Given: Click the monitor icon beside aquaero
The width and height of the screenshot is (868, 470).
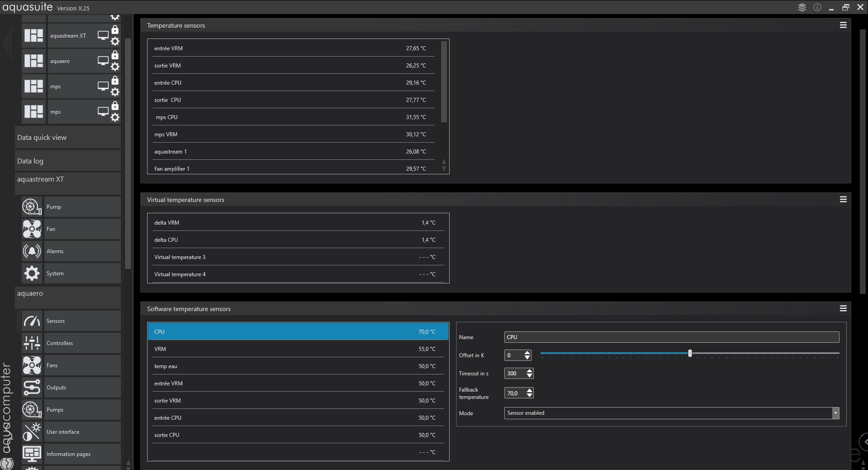Looking at the screenshot, I should [x=103, y=61].
